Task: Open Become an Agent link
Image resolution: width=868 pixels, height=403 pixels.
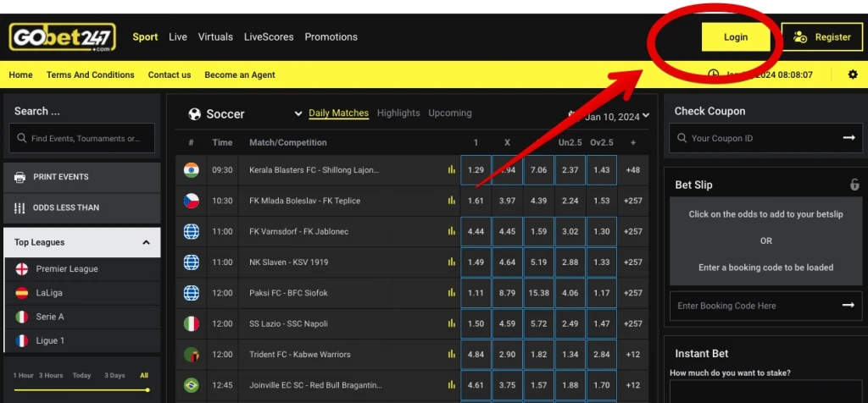Action: [240, 75]
